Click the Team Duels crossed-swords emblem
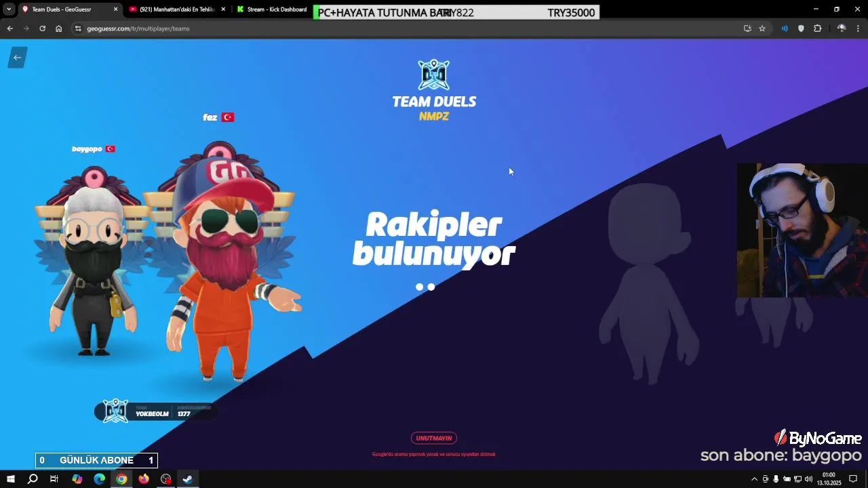Viewport: 868px width, 488px height. 434,75
